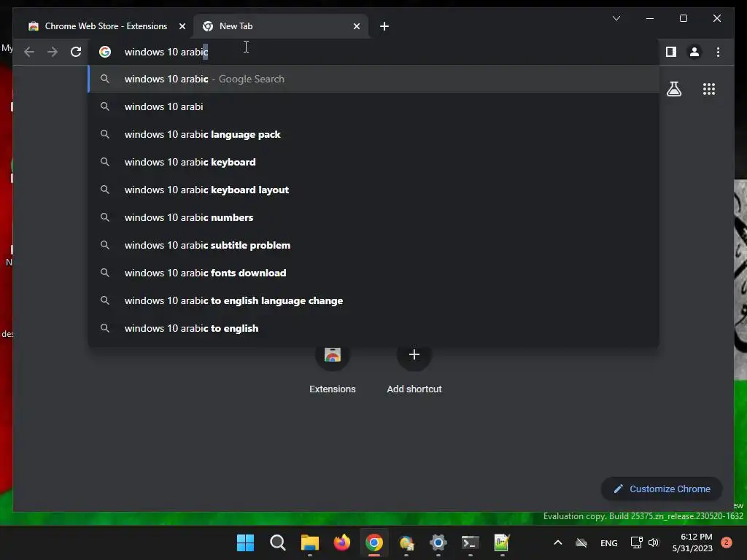
Task: Click the Customize Chrome button
Action: tap(662, 489)
